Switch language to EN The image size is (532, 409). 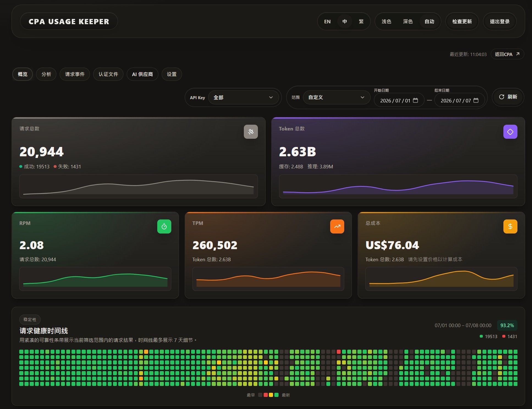(x=327, y=21)
